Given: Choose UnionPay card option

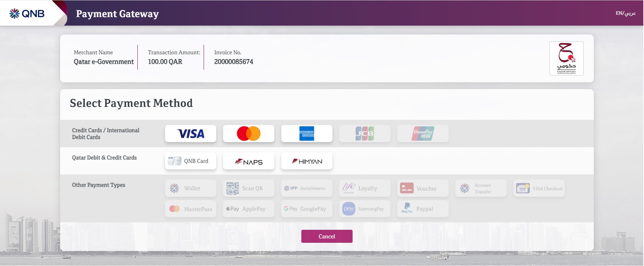Looking at the screenshot, I should pyautogui.click(x=423, y=134).
